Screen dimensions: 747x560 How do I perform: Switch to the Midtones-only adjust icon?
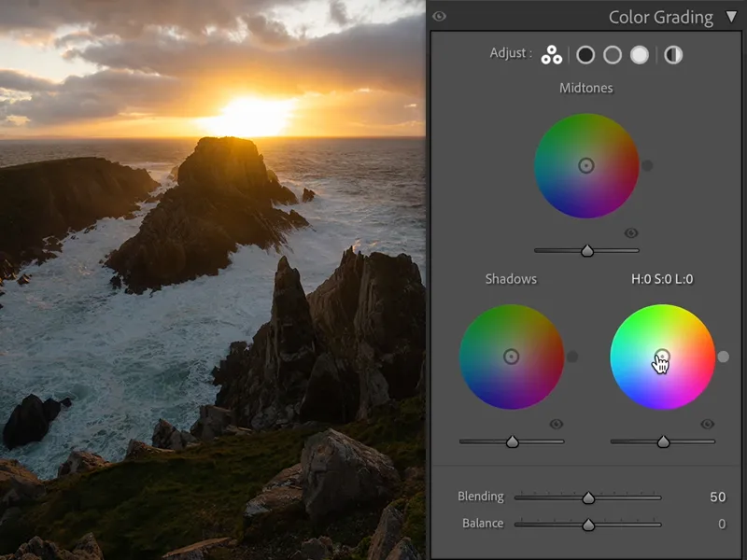click(x=613, y=55)
